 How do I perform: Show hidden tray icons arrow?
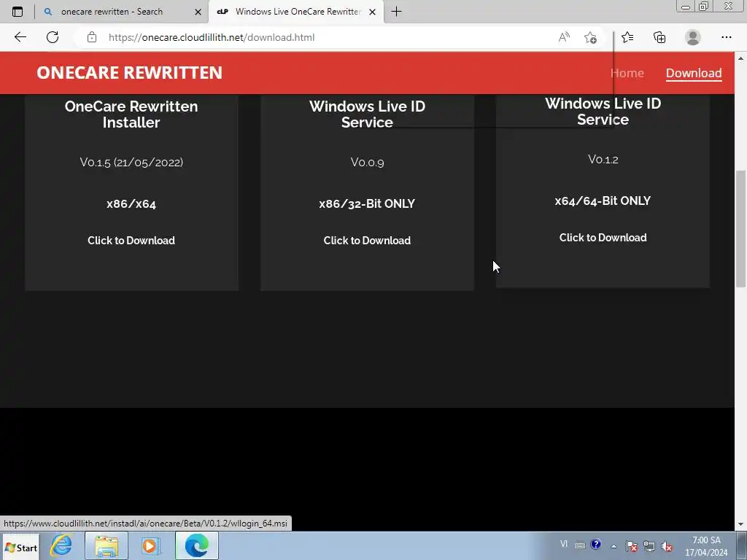pyautogui.click(x=614, y=547)
